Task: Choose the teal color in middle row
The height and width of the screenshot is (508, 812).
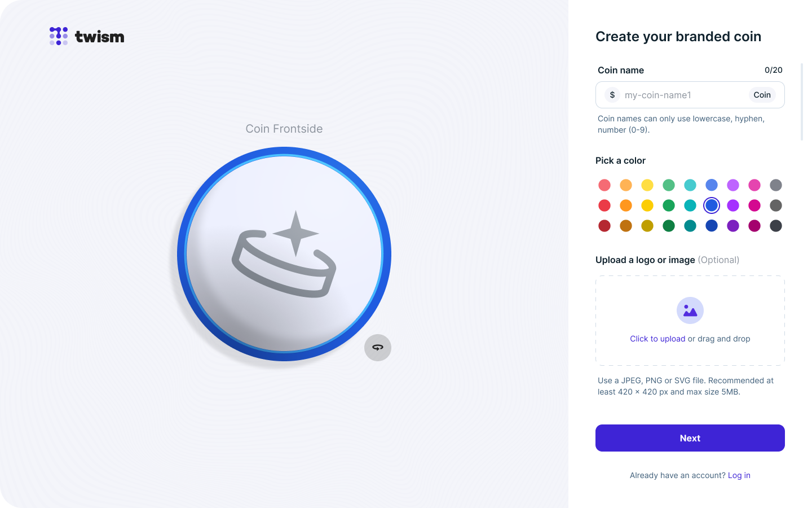Action: (x=690, y=205)
